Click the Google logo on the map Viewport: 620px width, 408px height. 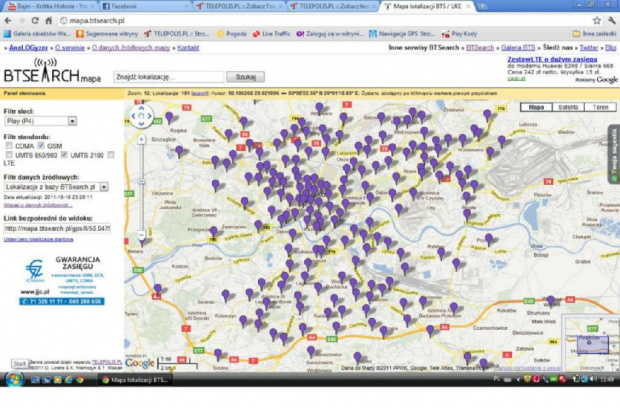point(139,363)
